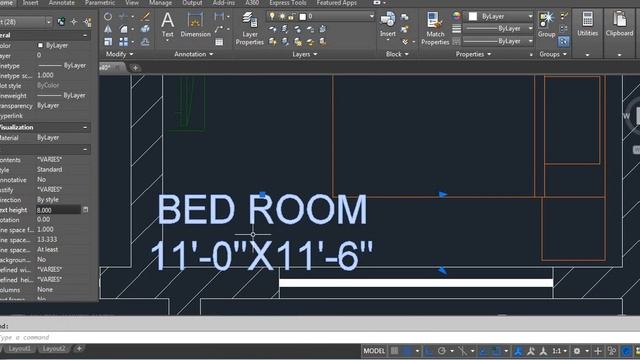Image resolution: width=640 pixels, height=360 pixels.
Task: Open quick calculator beside Text height
Action: pyautogui.click(x=85, y=210)
